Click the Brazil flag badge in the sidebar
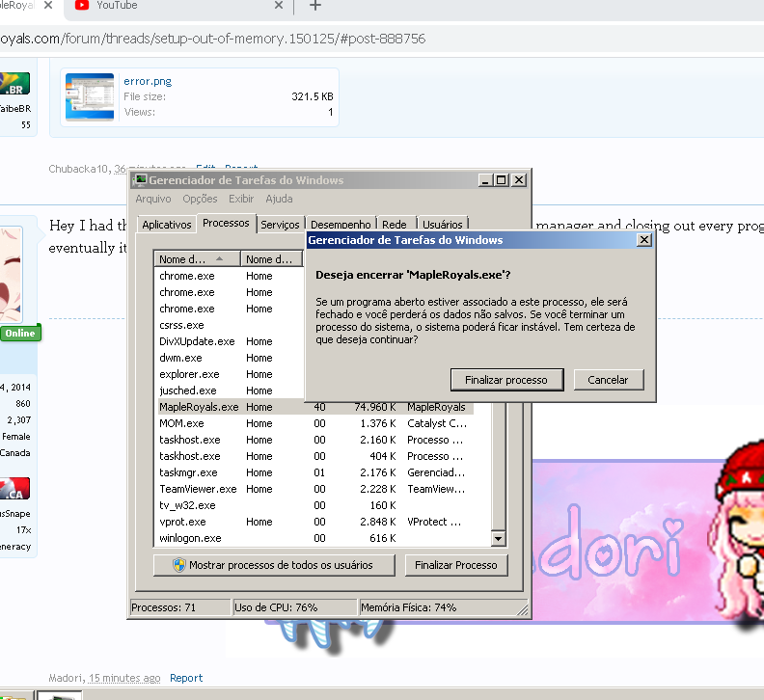 (x=14, y=83)
